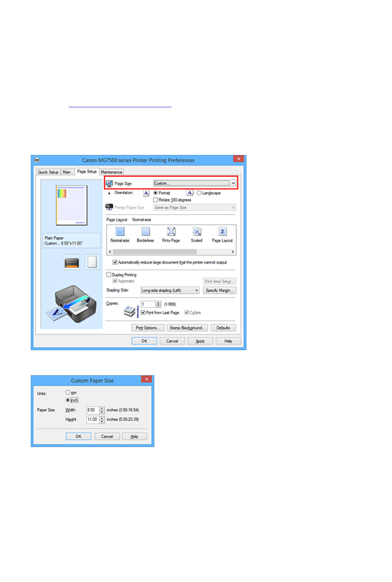The height and width of the screenshot is (582, 392).
Task: Click the Page Size monitor icon
Action: (x=109, y=183)
